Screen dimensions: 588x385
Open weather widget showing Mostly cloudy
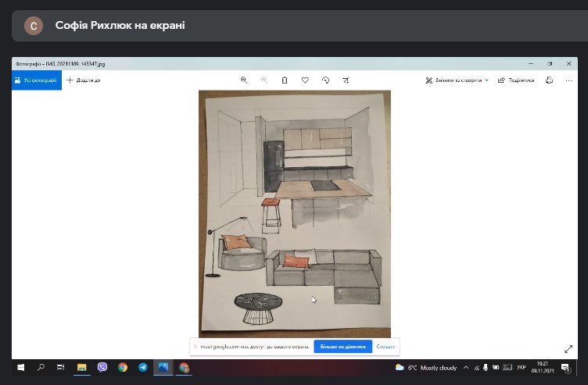click(426, 368)
